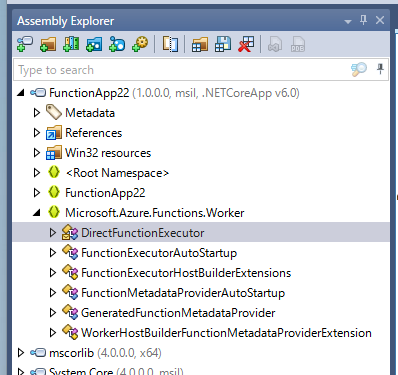Viewport: 398px width, 375px height.
Task: Click the Win32 resources folder icon
Action: [x=54, y=153]
